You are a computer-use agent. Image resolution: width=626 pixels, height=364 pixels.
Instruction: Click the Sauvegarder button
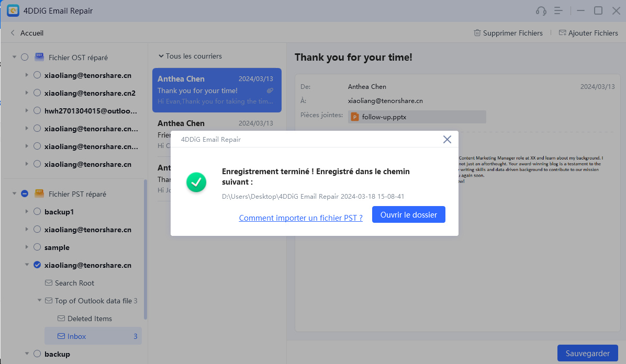(587, 353)
